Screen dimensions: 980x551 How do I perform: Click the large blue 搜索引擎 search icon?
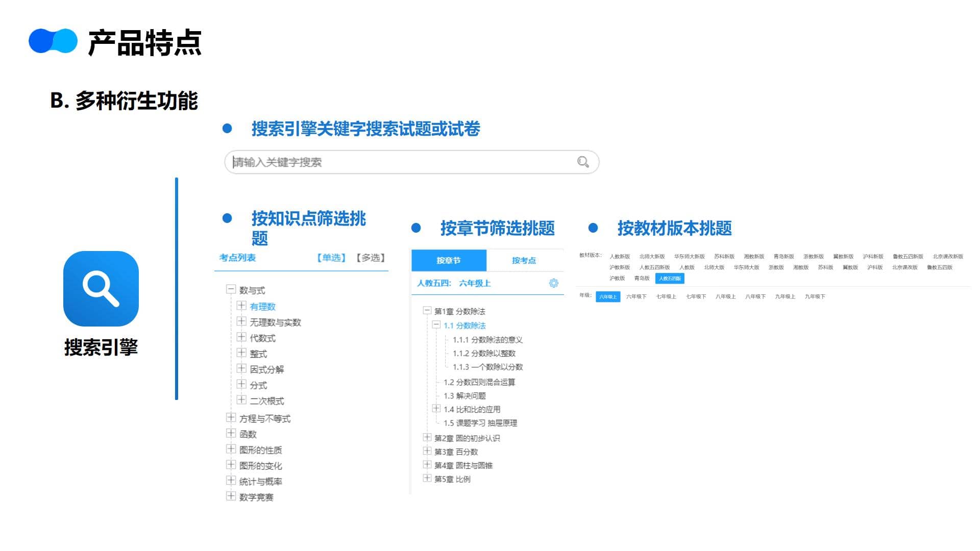tap(101, 289)
